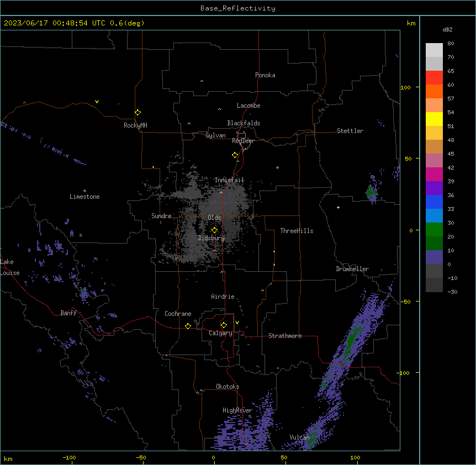
Task: Click the Banff label
Action: pos(68,313)
